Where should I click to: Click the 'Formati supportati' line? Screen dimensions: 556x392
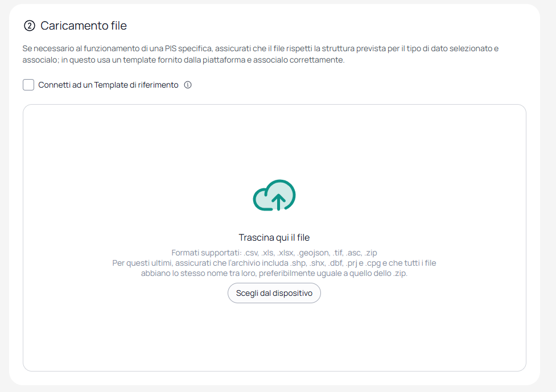click(274, 253)
